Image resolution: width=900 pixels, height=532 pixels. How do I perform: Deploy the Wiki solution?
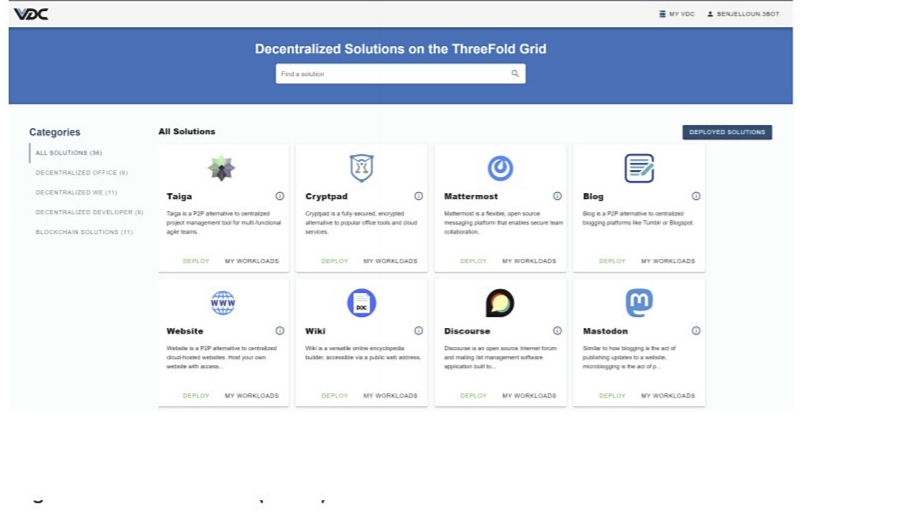(335, 396)
